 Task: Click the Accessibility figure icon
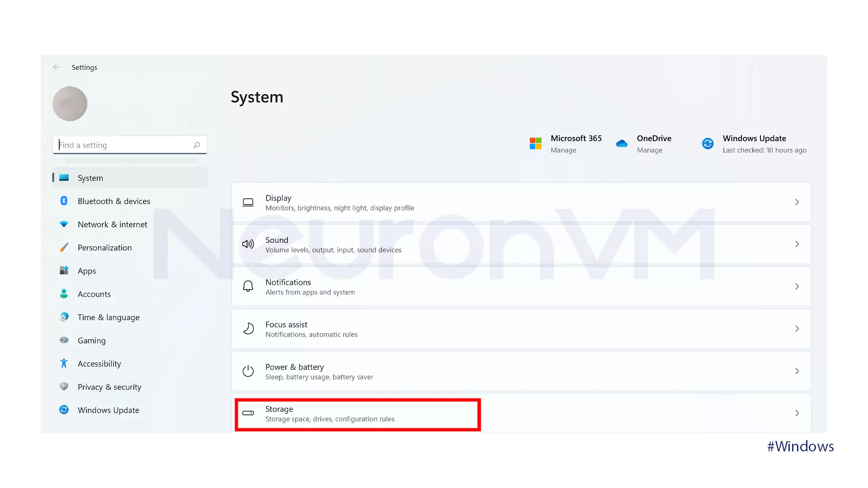click(x=64, y=363)
